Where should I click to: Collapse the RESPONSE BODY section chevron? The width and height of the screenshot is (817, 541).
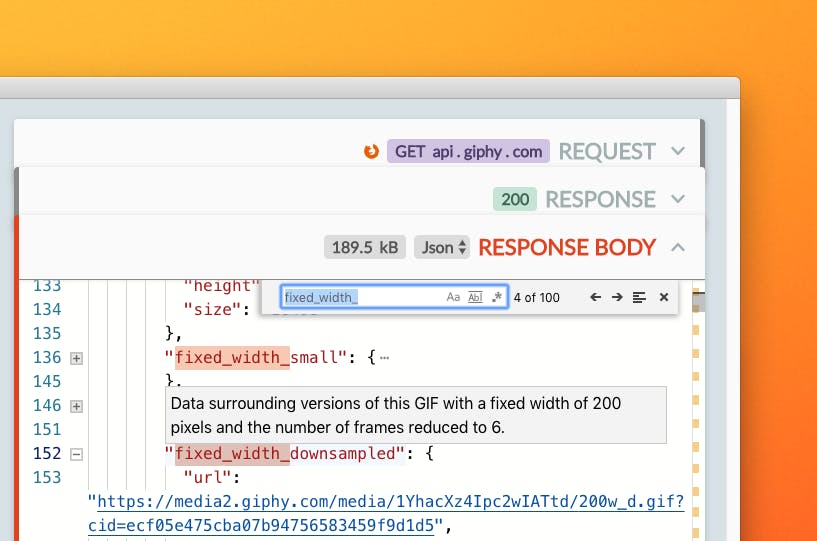[x=678, y=248]
